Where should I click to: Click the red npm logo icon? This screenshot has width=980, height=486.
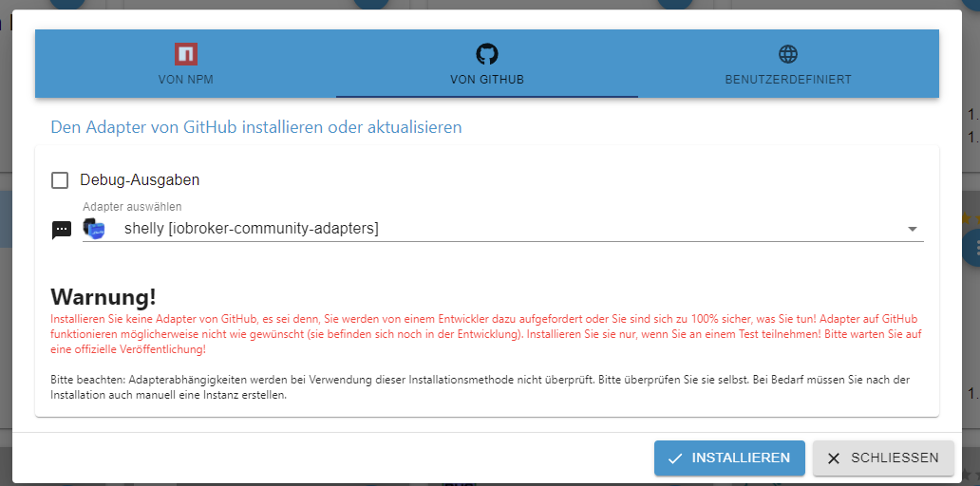(x=185, y=54)
